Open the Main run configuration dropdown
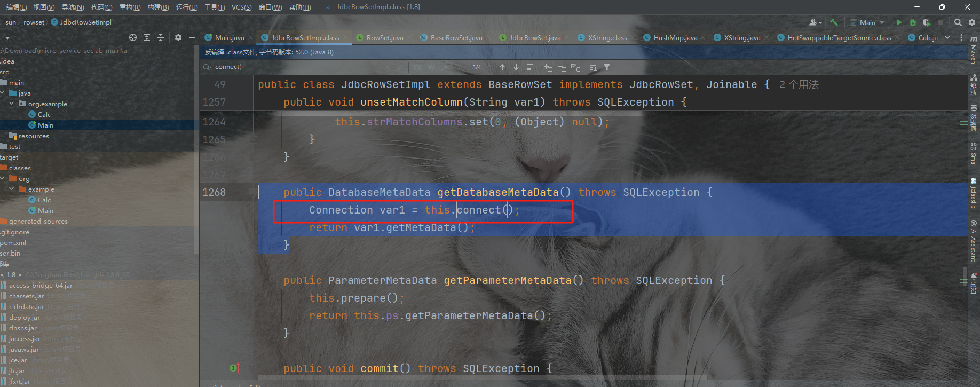Image resolution: width=980 pixels, height=387 pixels. (x=867, y=22)
